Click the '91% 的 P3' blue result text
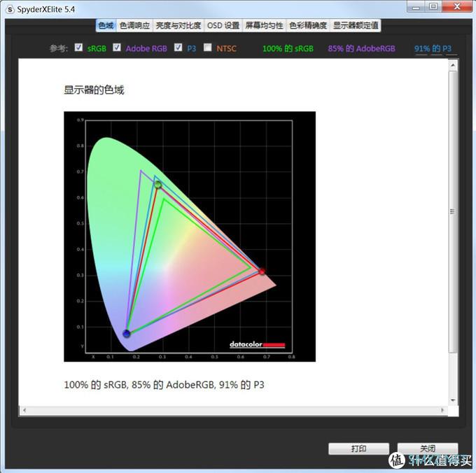 pos(433,48)
